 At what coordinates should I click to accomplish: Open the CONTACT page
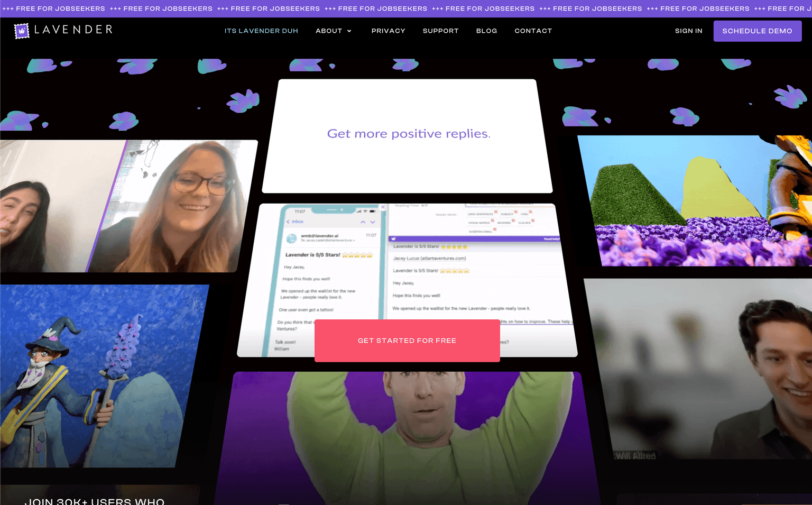pos(533,31)
